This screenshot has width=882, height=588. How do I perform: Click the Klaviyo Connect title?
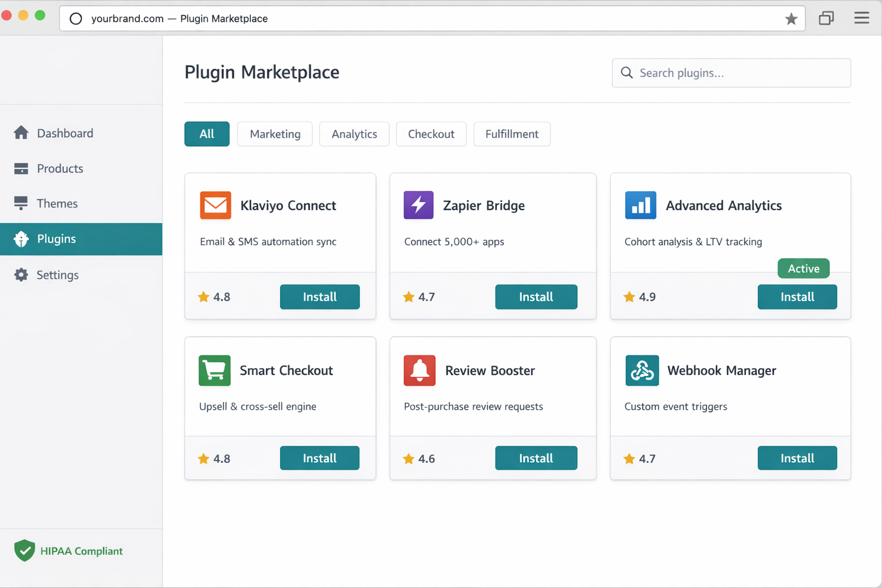pyautogui.click(x=288, y=206)
